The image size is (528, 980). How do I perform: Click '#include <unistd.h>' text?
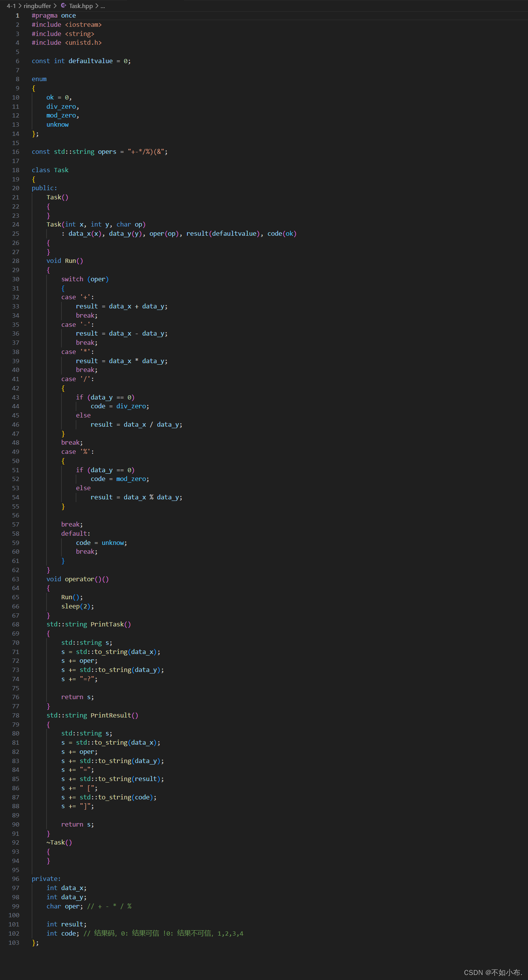point(67,43)
